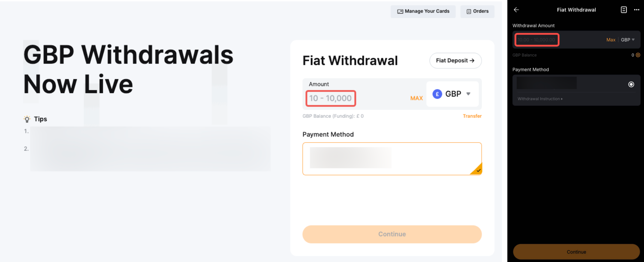Select the radio button for mobile payment method
644x262 pixels.
click(x=631, y=84)
